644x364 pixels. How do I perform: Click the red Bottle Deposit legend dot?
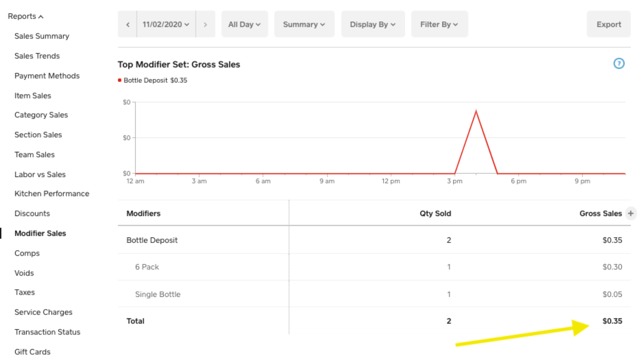(x=120, y=80)
